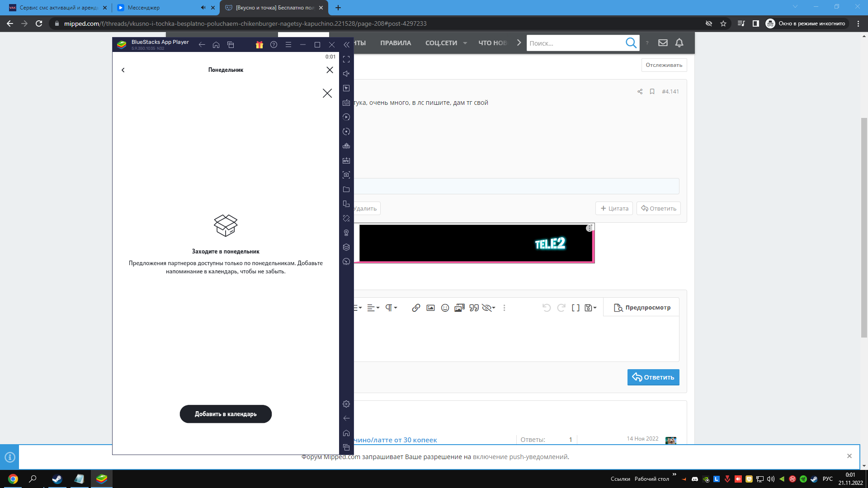Open more options in editor toolbar
The image size is (868, 488).
click(x=504, y=308)
